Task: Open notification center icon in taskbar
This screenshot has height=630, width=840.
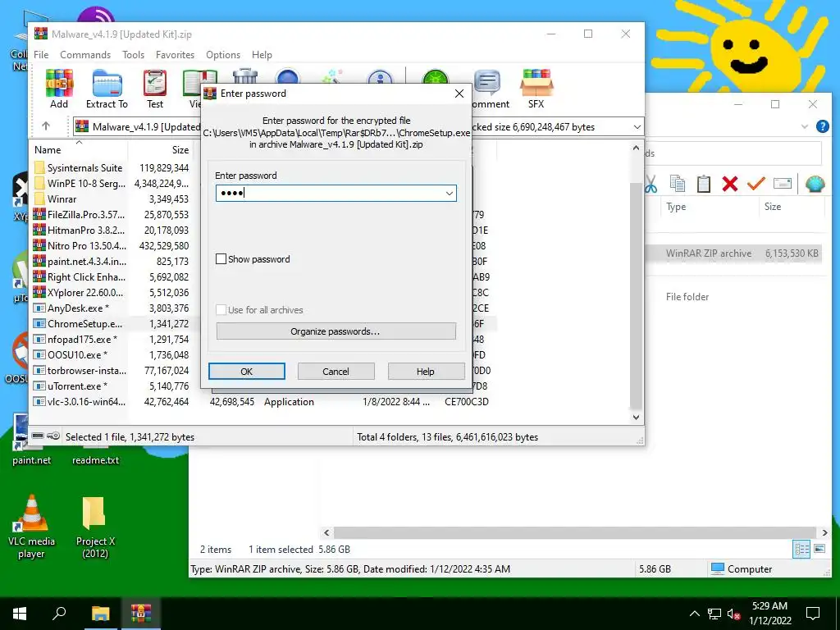Action: tap(813, 613)
